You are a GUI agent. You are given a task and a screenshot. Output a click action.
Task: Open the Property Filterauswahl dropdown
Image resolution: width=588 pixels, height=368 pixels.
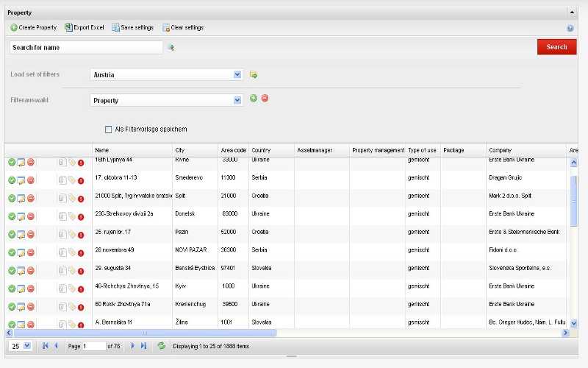237,100
